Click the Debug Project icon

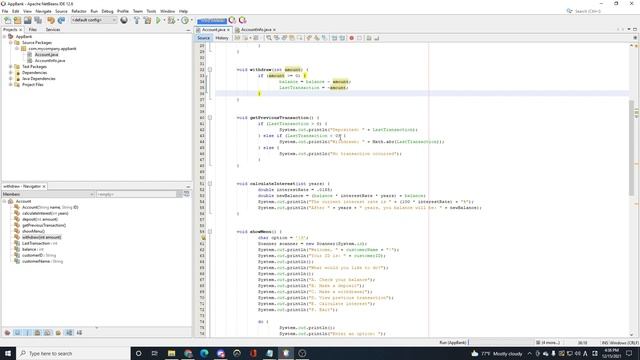171,20
